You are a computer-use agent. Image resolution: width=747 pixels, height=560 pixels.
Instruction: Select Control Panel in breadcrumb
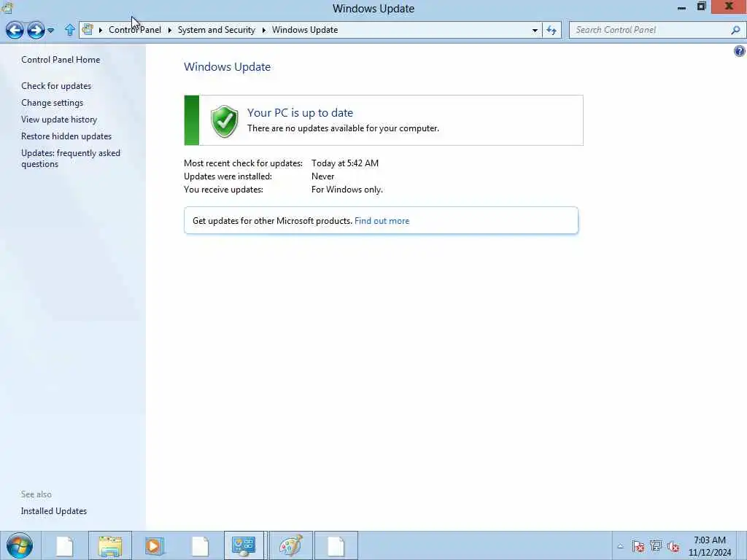[135, 29]
